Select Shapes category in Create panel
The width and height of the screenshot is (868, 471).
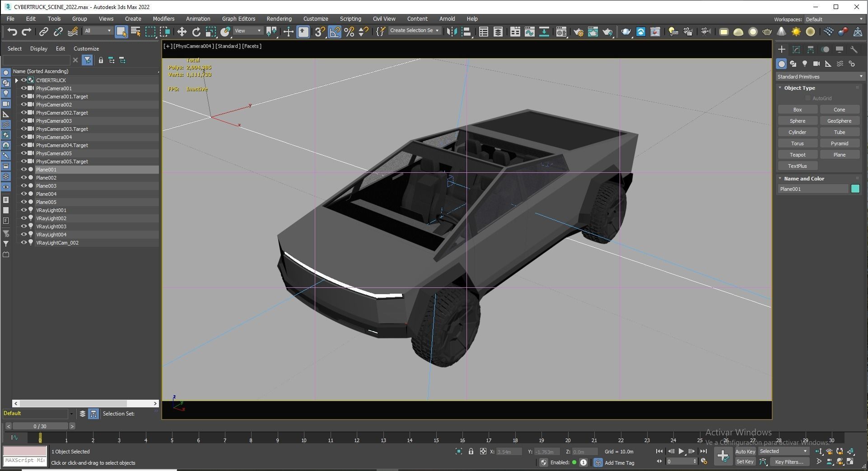[793, 64]
